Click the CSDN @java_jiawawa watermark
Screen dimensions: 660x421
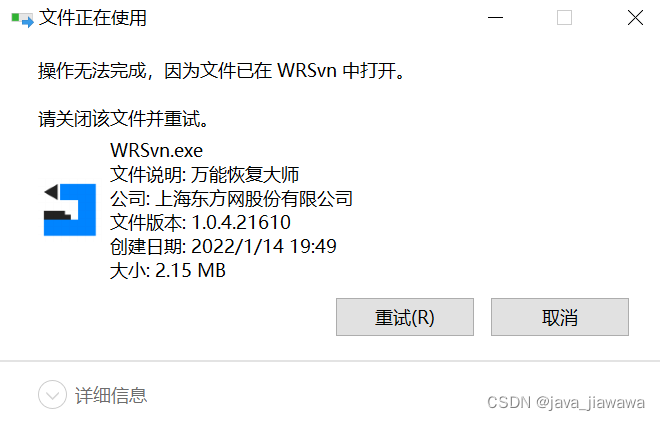(x=566, y=402)
